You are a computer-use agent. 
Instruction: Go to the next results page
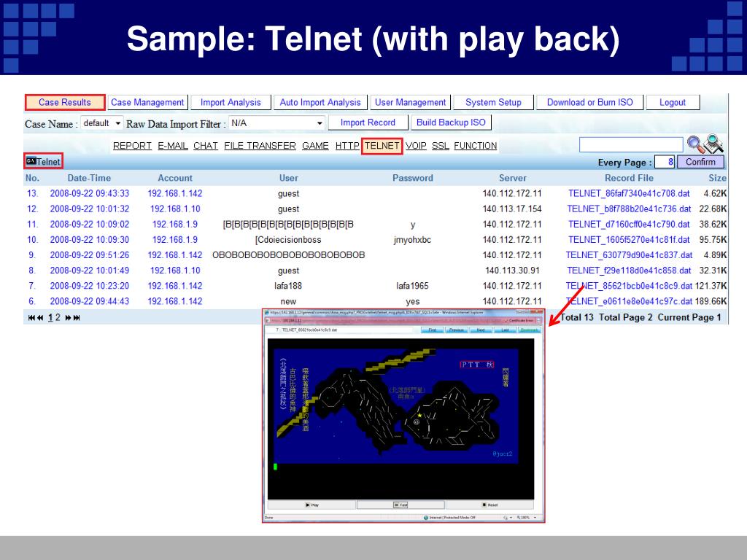68,318
